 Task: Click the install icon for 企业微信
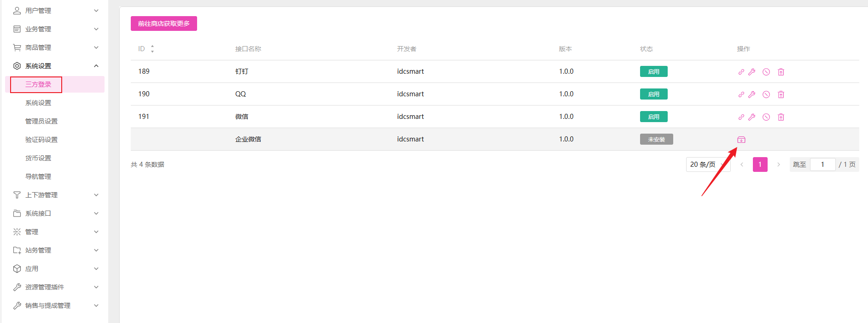tap(741, 140)
